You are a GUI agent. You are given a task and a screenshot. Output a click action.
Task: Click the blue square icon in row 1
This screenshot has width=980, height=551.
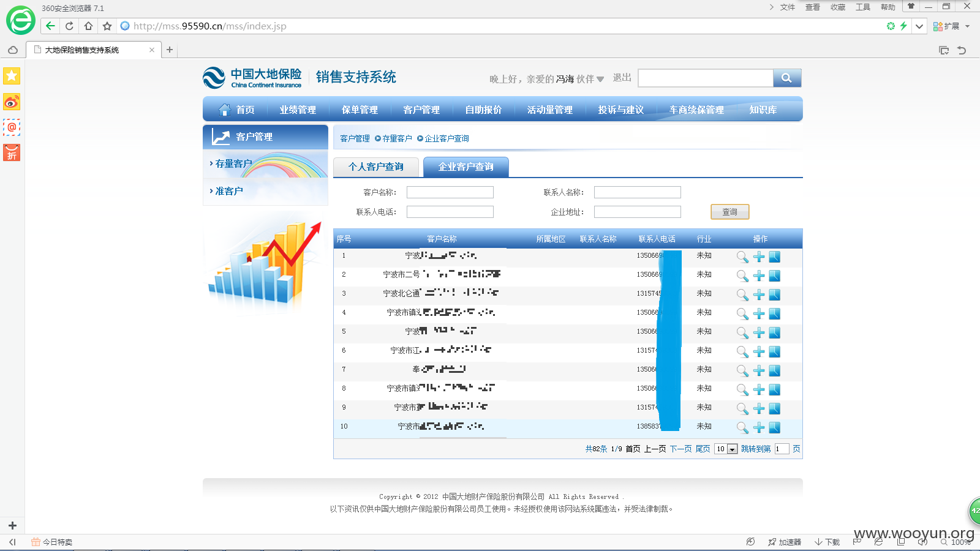pos(775,257)
